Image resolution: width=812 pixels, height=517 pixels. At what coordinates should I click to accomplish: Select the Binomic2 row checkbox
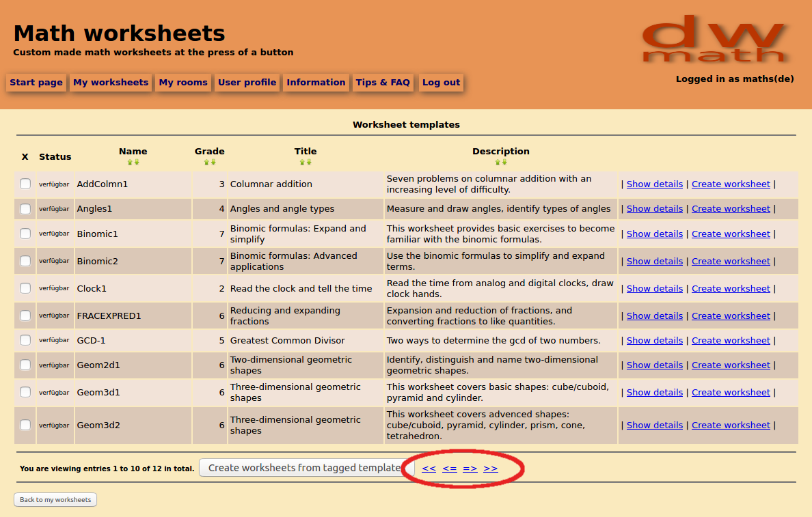pos(25,260)
